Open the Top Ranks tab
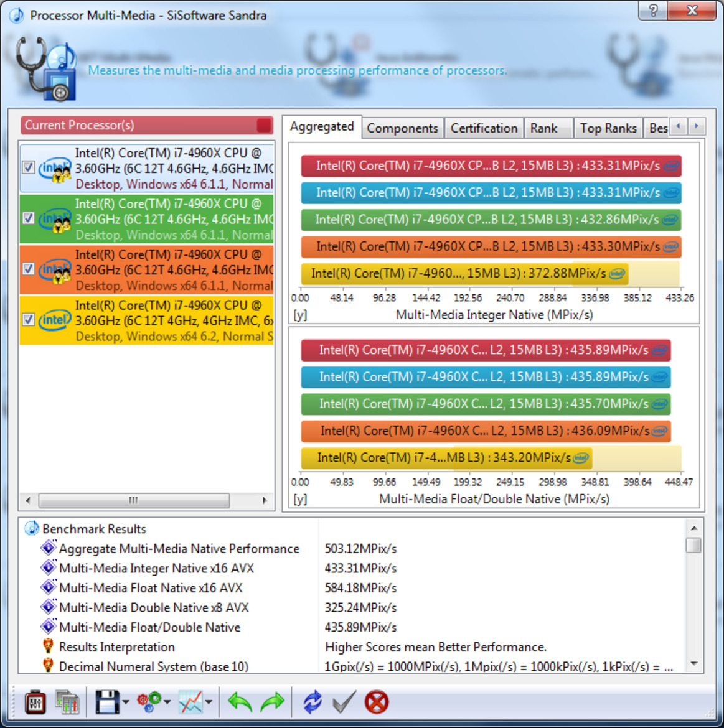 click(x=608, y=128)
